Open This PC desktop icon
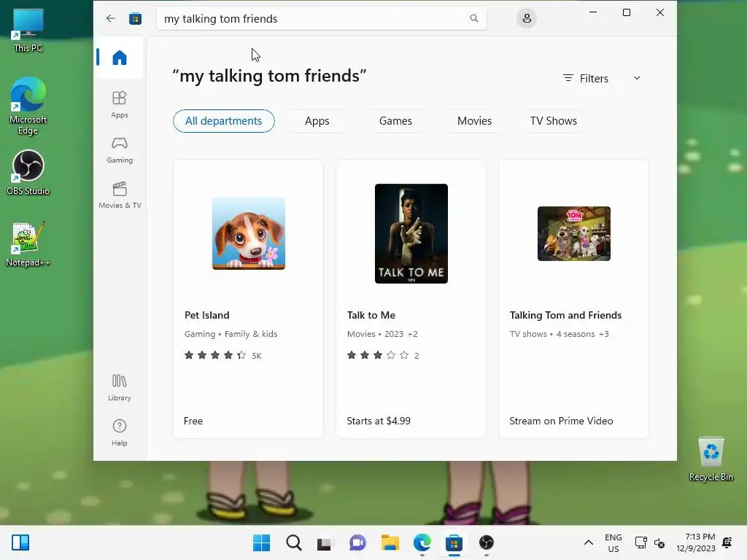747x560 pixels. point(28,31)
